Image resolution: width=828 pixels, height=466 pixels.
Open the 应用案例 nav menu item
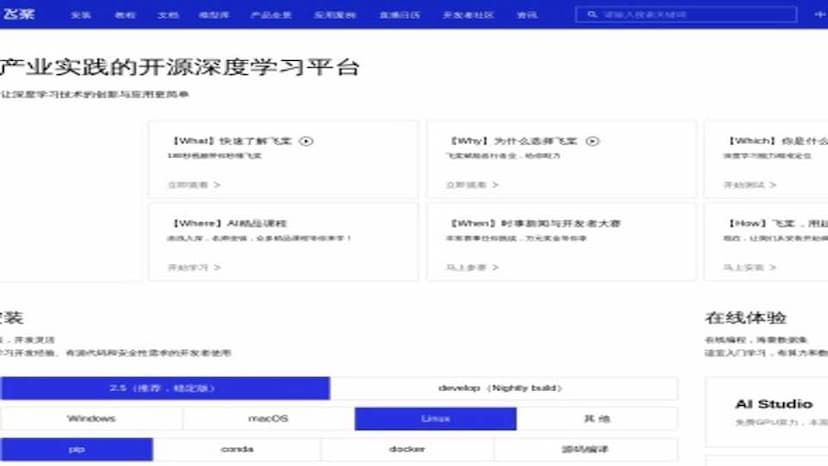point(335,15)
